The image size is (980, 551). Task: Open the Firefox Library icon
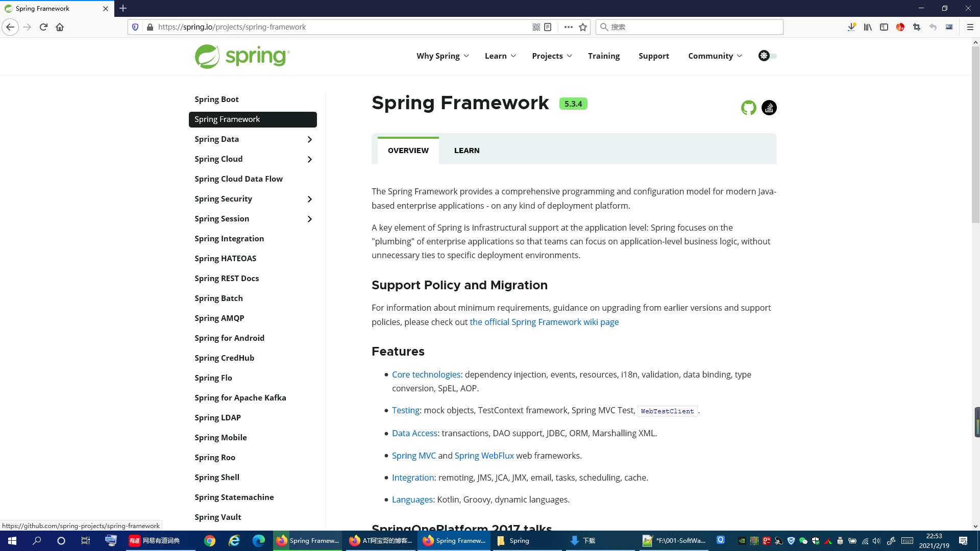click(867, 27)
